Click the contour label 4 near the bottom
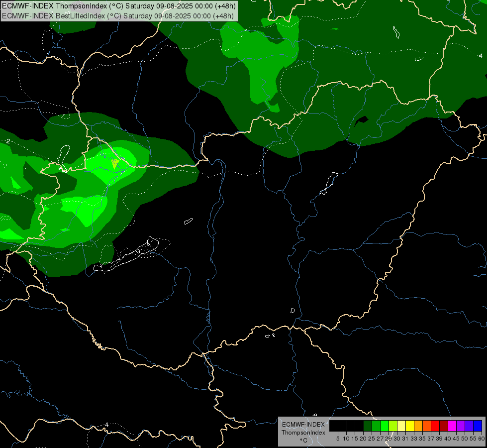 [106, 425]
